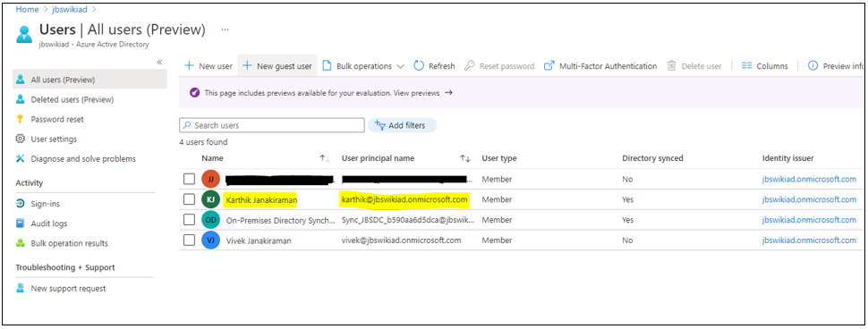Click identity issuer link in Vivek row
The height and width of the screenshot is (329, 868).
click(x=809, y=240)
